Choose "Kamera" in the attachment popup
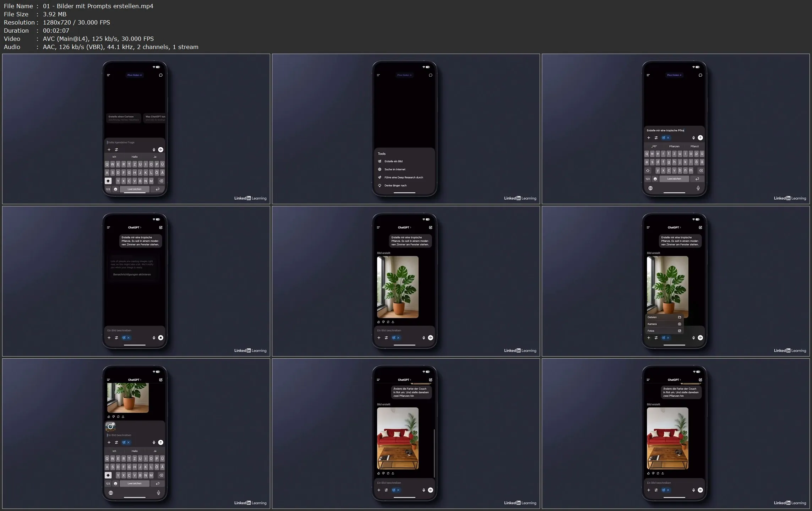Screen dimensions: 812x511 tap(664, 324)
